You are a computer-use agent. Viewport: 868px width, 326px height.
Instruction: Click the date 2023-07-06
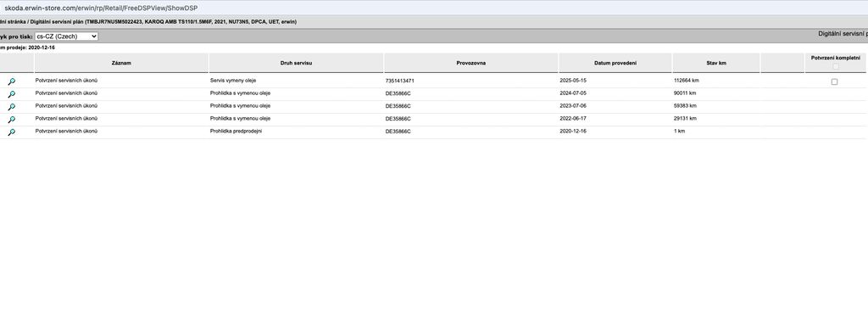point(573,106)
